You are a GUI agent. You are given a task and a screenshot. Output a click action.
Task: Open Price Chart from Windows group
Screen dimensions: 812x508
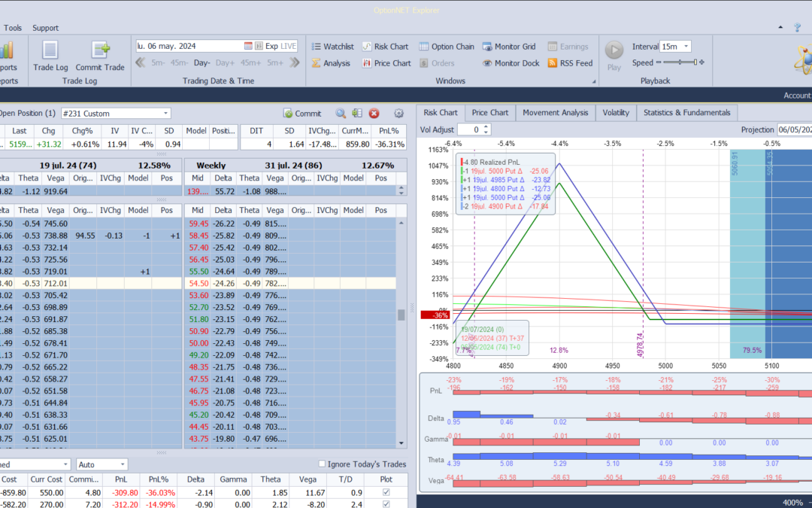pyautogui.click(x=386, y=63)
